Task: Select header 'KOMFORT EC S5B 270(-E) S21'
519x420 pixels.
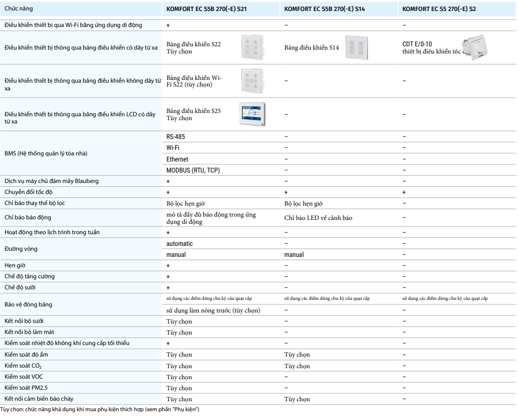Action: 206,9
